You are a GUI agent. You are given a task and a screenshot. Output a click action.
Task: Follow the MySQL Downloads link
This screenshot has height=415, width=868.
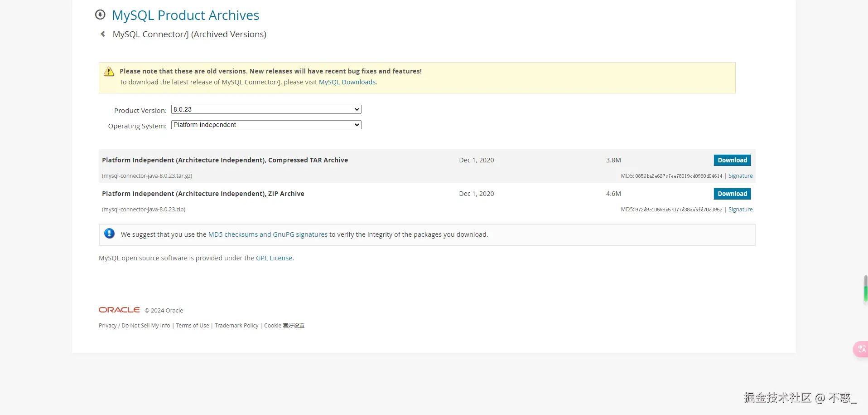[347, 82]
